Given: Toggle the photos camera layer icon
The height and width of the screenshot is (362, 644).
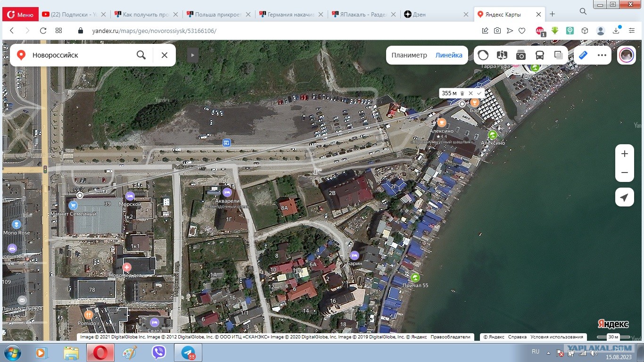Looking at the screenshot, I should pyautogui.click(x=521, y=55).
